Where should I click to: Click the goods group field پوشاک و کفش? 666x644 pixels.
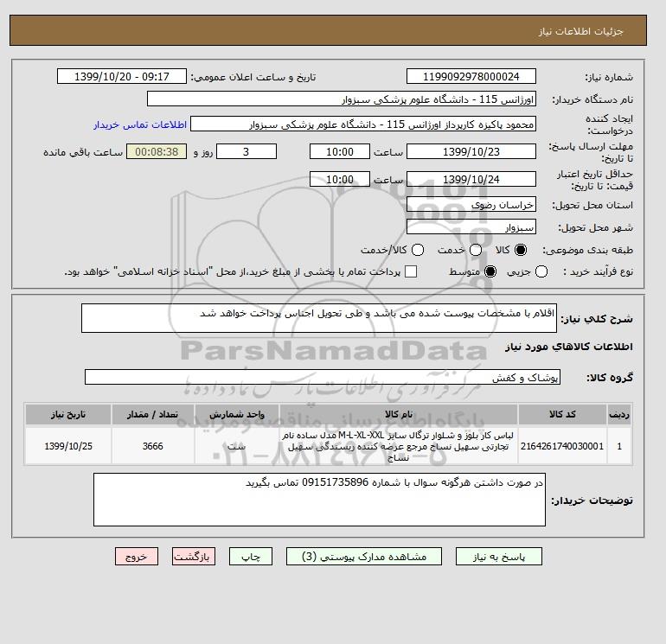coord(323,377)
